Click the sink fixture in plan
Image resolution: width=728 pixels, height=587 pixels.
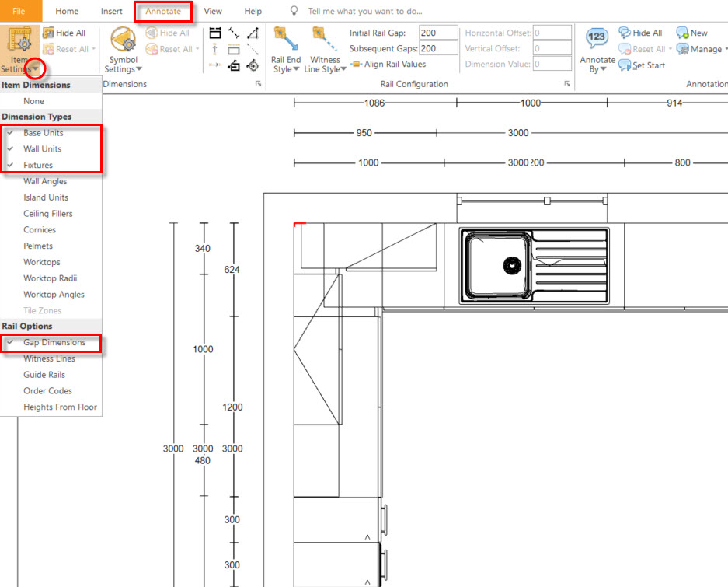(x=534, y=266)
